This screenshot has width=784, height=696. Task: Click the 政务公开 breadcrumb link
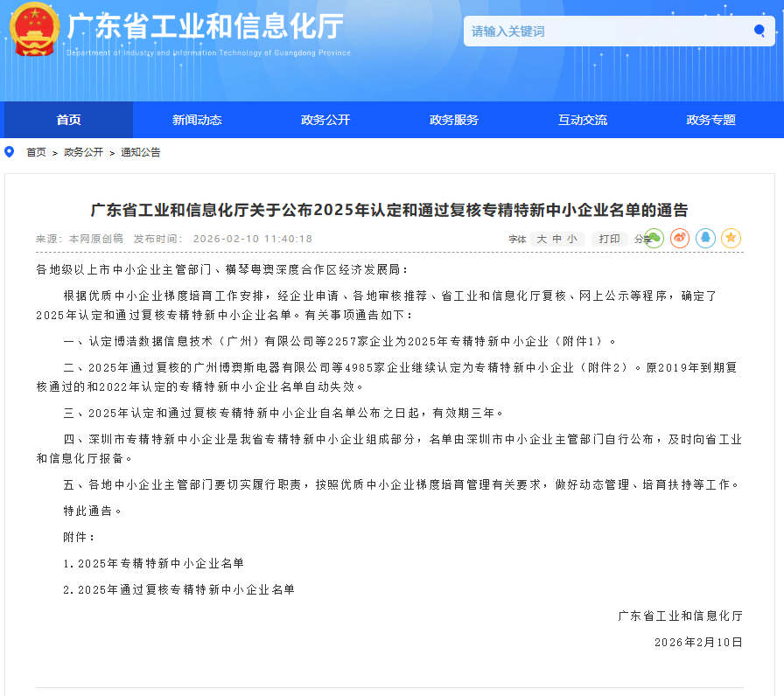point(83,152)
